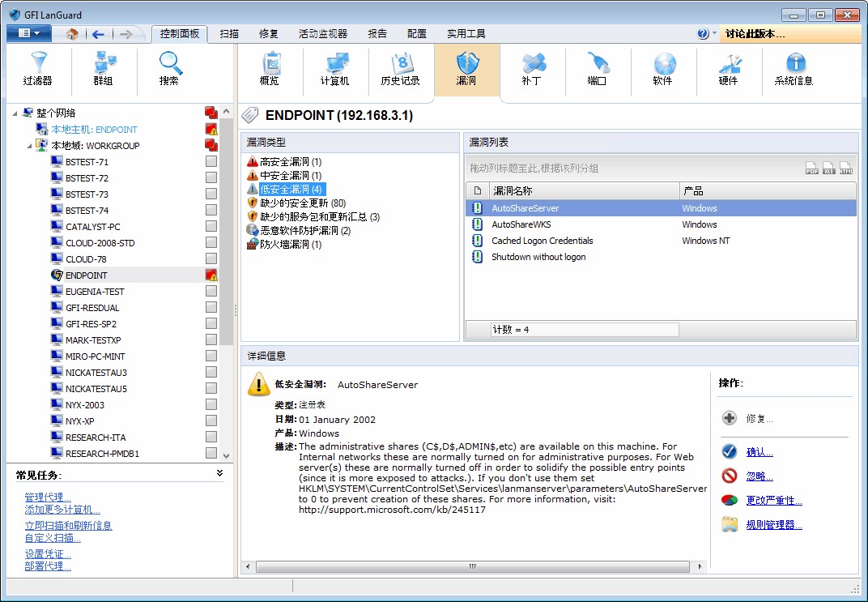
Task: Select the AutoShareWKS vulnerability row
Action: tap(661, 224)
